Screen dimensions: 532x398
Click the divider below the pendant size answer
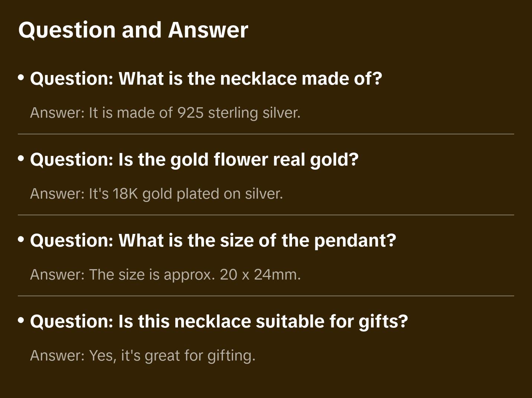click(266, 296)
